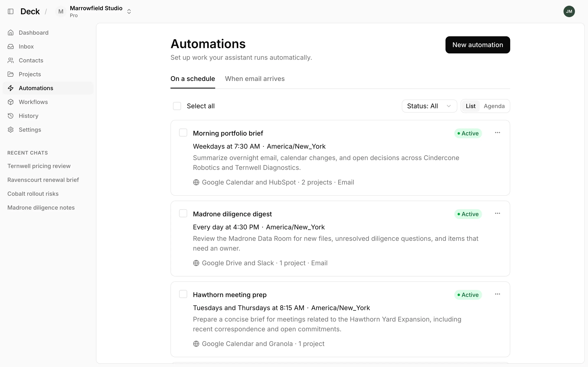The height and width of the screenshot is (367, 588).
Task: Open the Inbox tray icon
Action: pos(11,46)
